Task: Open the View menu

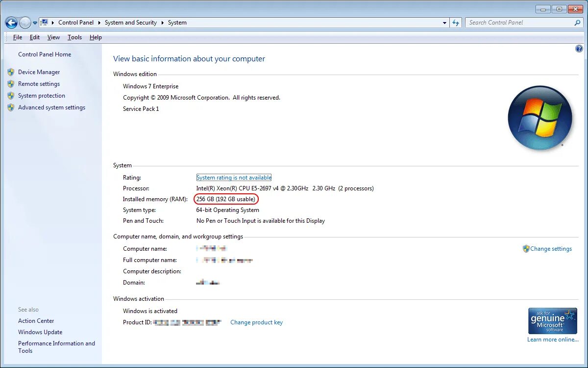Action: pos(53,37)
